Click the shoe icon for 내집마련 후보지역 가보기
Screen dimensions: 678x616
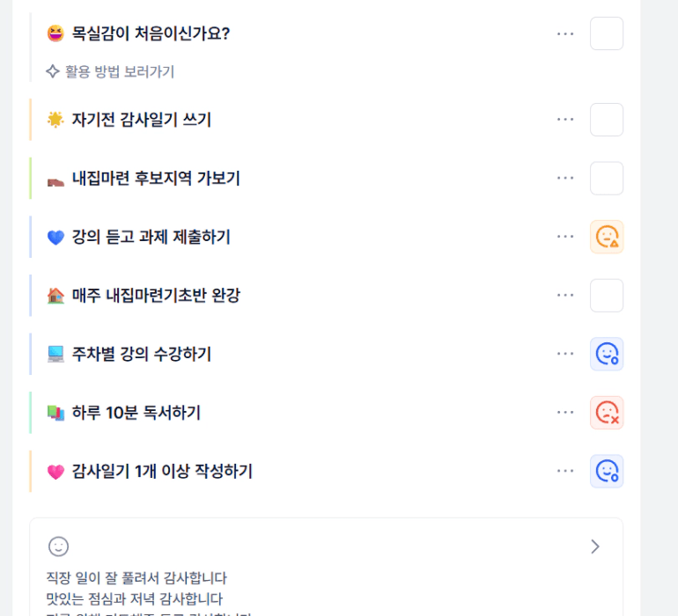56,179
